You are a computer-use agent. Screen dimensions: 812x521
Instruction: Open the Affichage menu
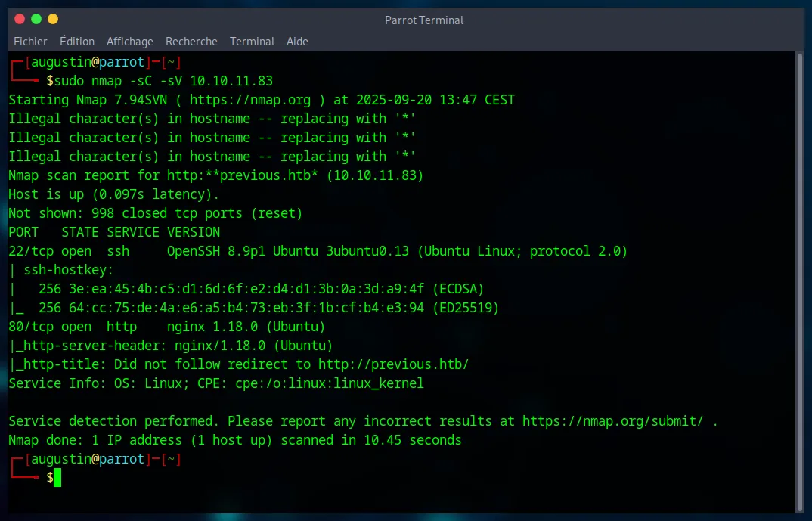click(x=129, y=42)
